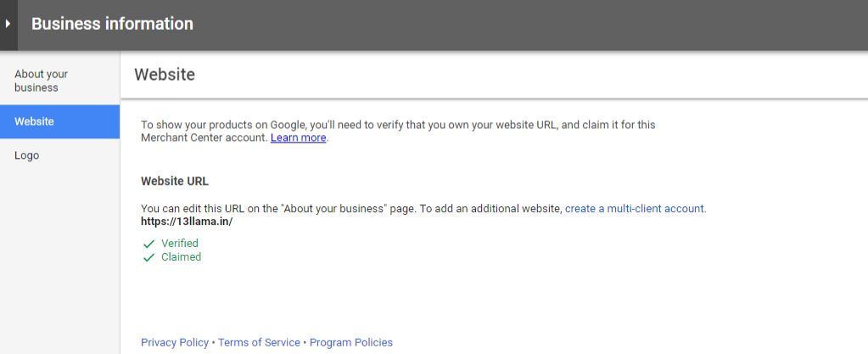Select the Website sidebar item

59,121
